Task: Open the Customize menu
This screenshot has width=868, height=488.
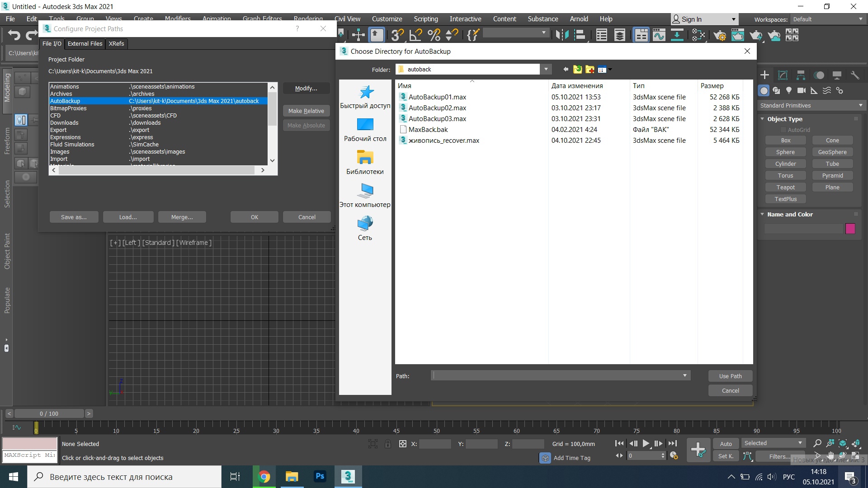Action: tap(387, 19)
